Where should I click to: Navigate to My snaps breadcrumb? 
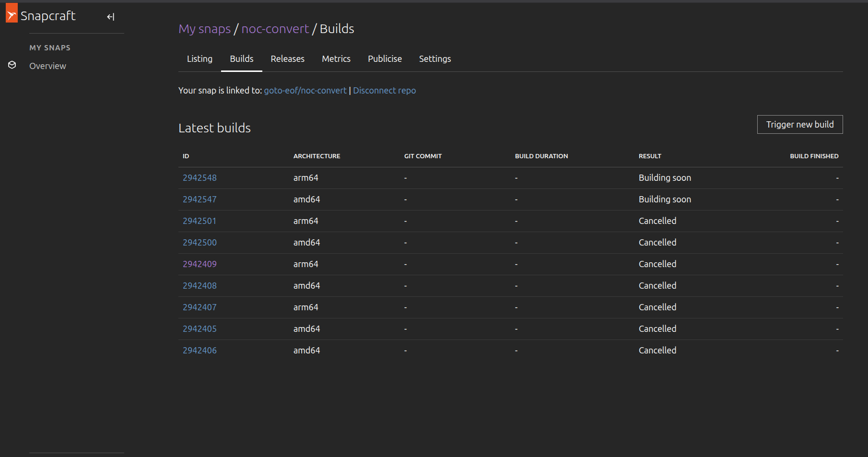(x=204, y=29)
